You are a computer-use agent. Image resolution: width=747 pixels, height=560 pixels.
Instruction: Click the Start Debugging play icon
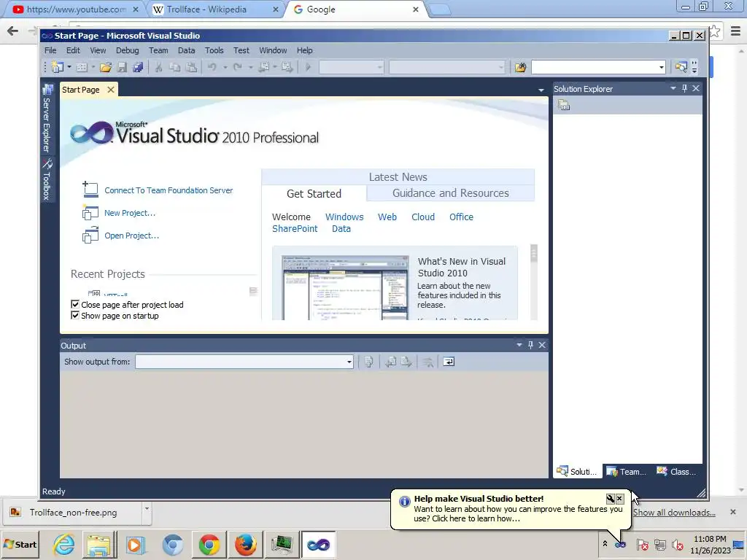pos(308,68)
